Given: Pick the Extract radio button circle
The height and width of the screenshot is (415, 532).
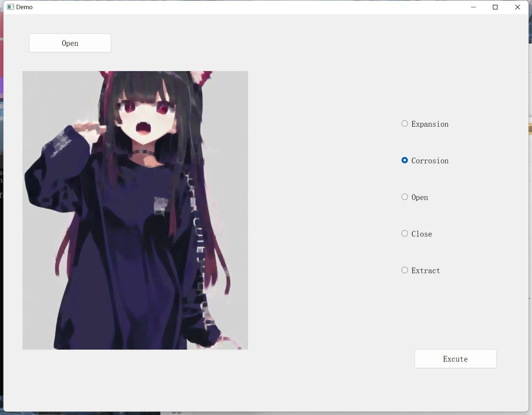Looking at the screenshot, I should (x=405, y=270).
